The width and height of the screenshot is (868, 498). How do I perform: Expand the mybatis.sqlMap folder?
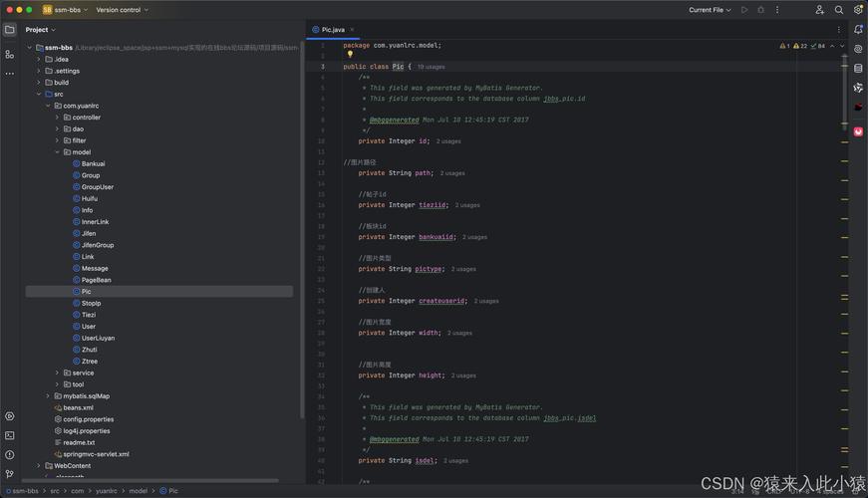point(48,396)
